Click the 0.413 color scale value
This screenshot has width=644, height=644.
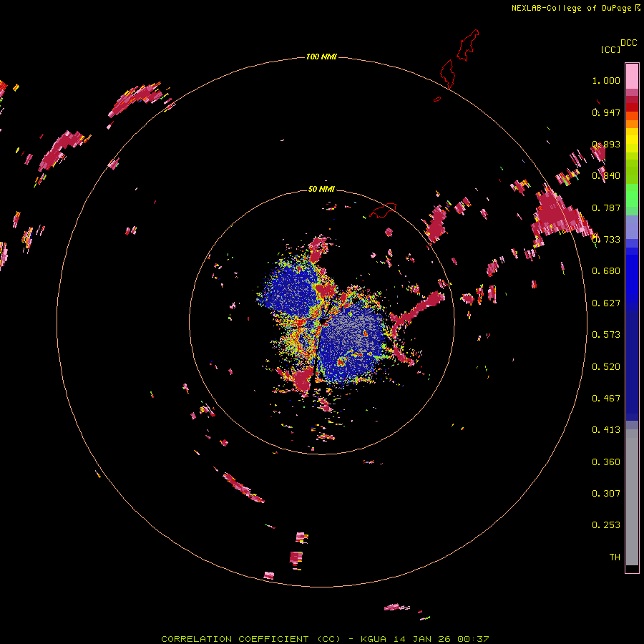(x=606, y=430)
